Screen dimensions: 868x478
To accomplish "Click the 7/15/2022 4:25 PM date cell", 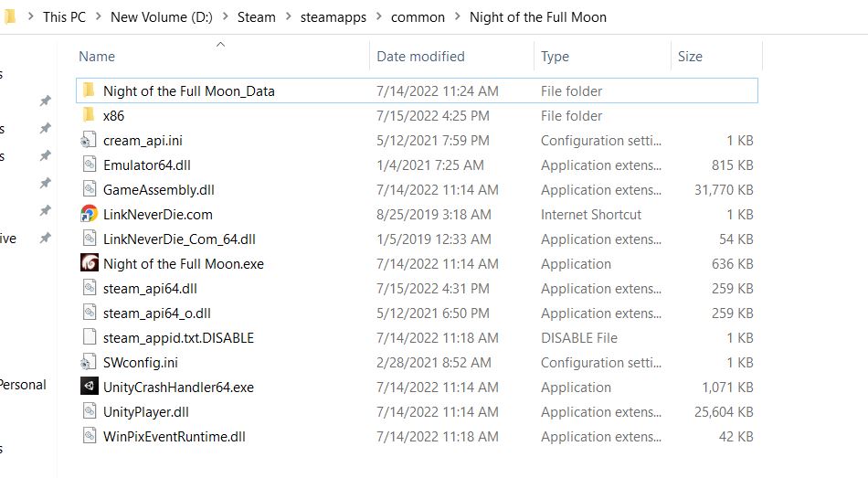I will 433,116.
